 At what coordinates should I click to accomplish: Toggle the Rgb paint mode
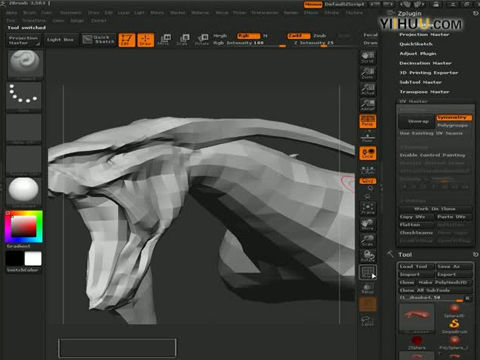pyautogui.click(x=248, y=36)
